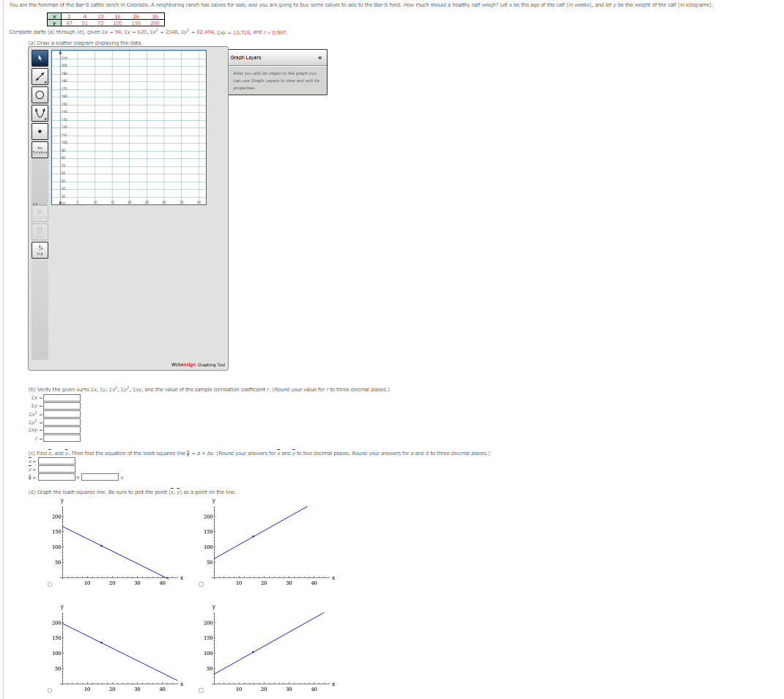
Task: Select the upward-sloping line through 200 option
Action: [200, 583]
